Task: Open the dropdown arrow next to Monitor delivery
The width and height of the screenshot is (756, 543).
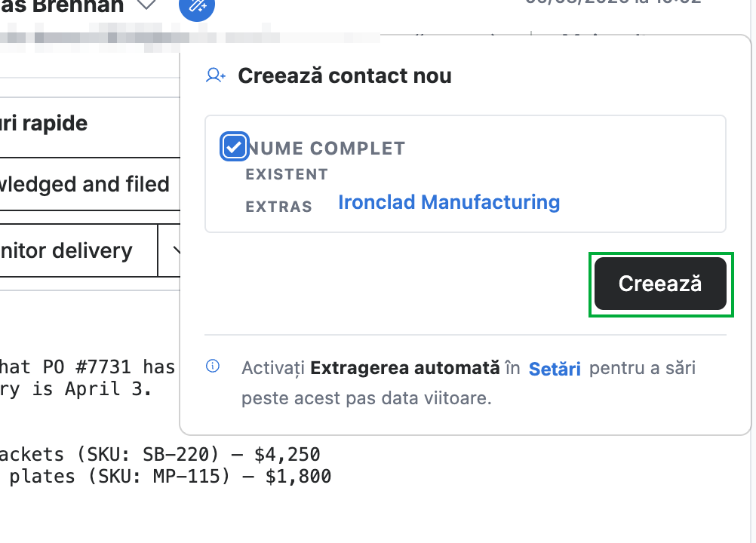Action: click(x=169, y=250)
